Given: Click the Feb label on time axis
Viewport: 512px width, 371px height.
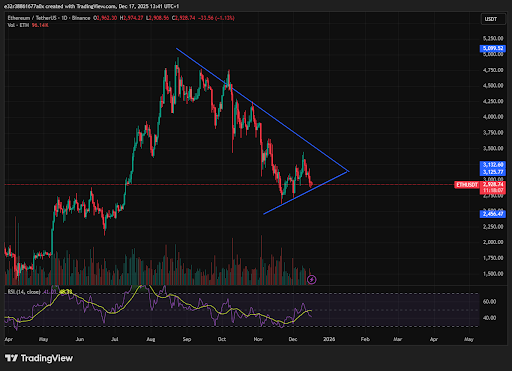Looking at the screenshot, I should [x=365, y=339].
